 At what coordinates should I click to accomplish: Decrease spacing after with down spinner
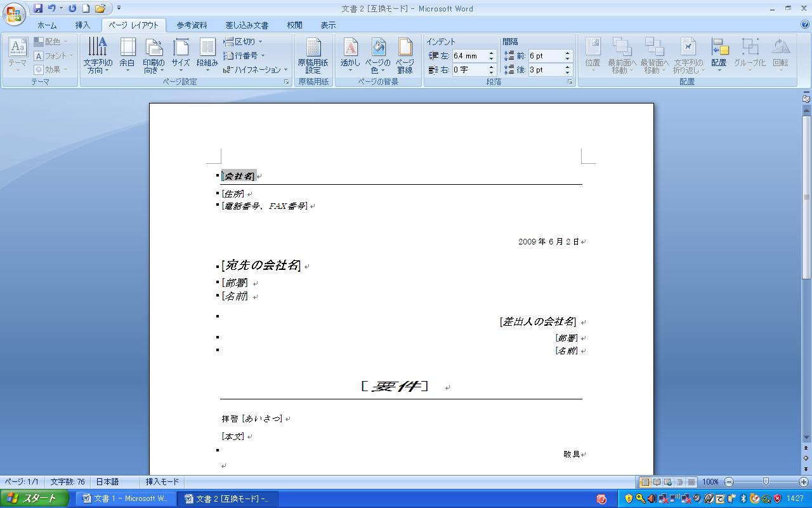tap(568, 73)
